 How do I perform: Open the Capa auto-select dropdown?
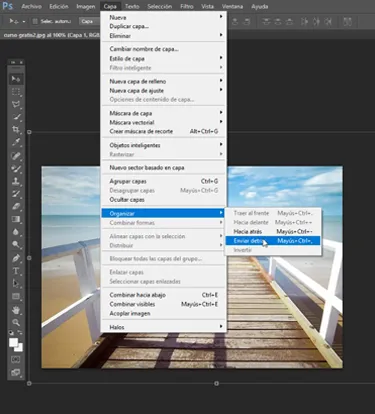(x=89, y=22)
